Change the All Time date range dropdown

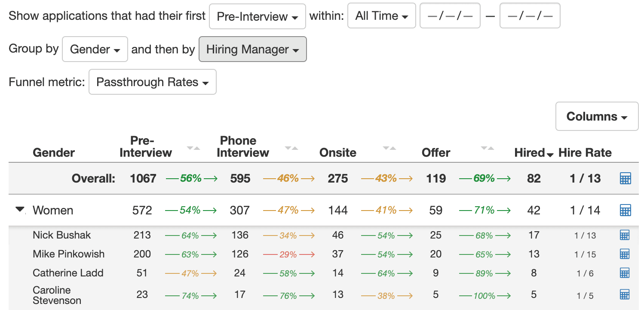[381, 15]
